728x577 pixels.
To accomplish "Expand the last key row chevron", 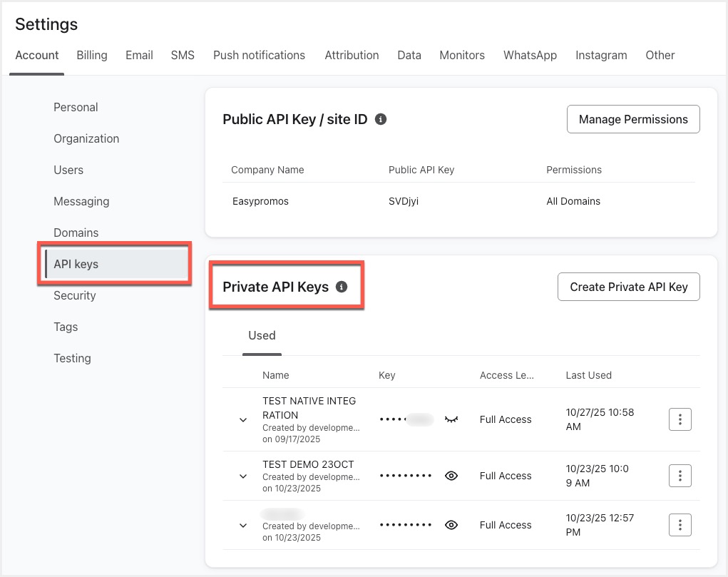I will [x=243, y=526].
